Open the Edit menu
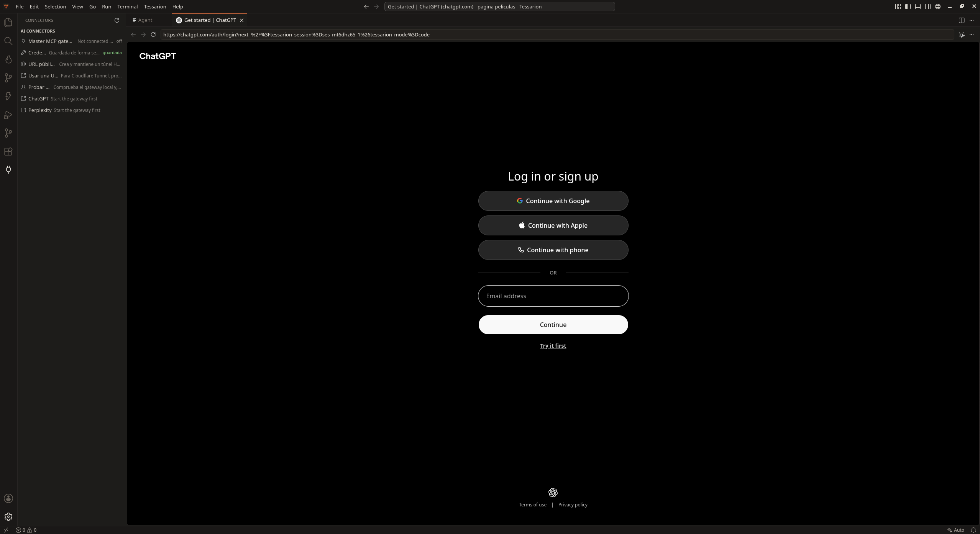This screenshot has height=534, width=980. pos(34,7)
